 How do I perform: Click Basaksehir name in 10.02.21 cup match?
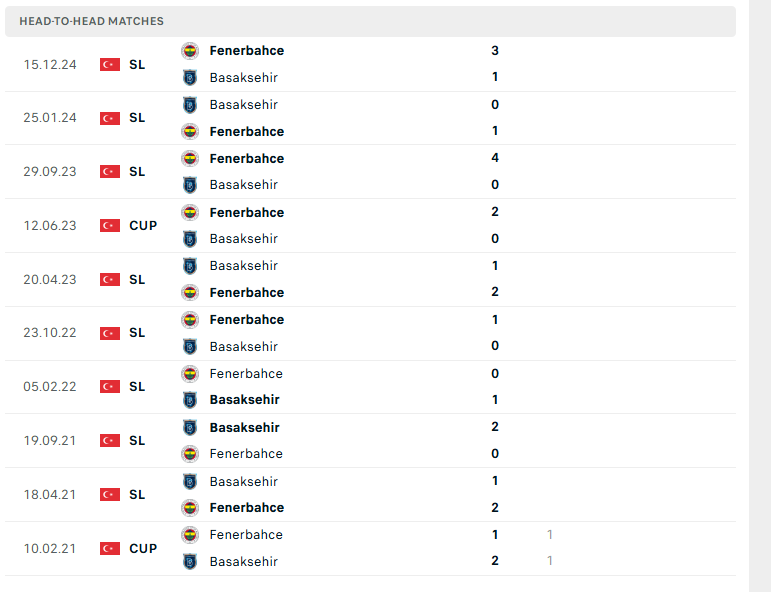click(x=244, y=562)
